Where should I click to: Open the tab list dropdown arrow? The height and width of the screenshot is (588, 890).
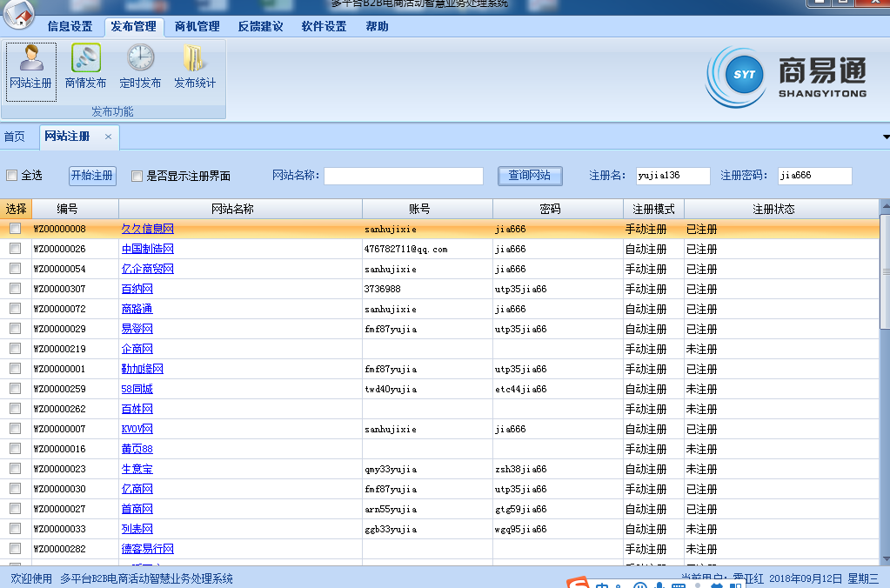click(x=886, y=137)
